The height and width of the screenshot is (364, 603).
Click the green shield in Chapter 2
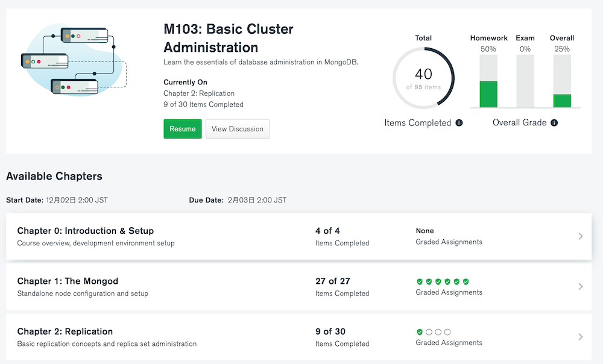point(420,332)
